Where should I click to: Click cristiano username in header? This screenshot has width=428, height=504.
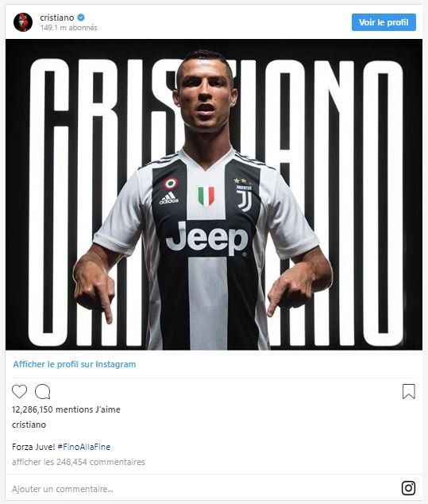(x=57, y=17)
